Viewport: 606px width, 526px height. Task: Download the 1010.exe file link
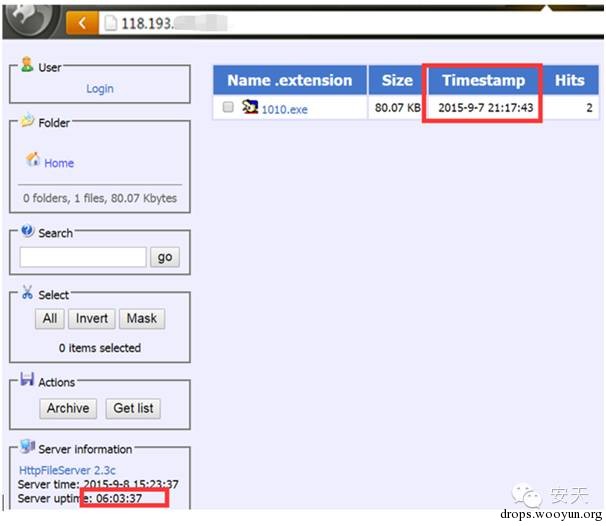click(x=284, y=109)
